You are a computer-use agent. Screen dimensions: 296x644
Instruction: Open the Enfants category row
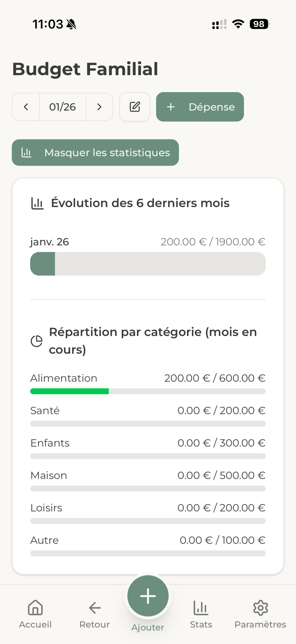pos(148,443)
